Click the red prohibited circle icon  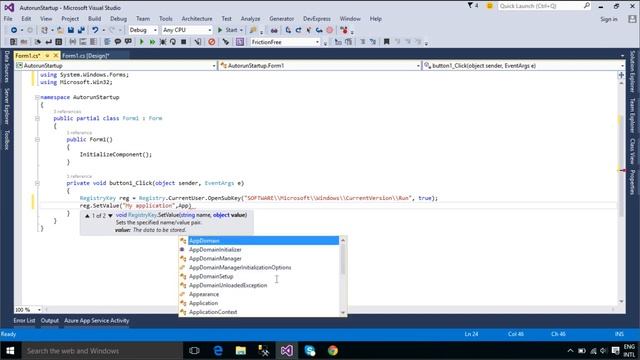(x=211, y=42)
